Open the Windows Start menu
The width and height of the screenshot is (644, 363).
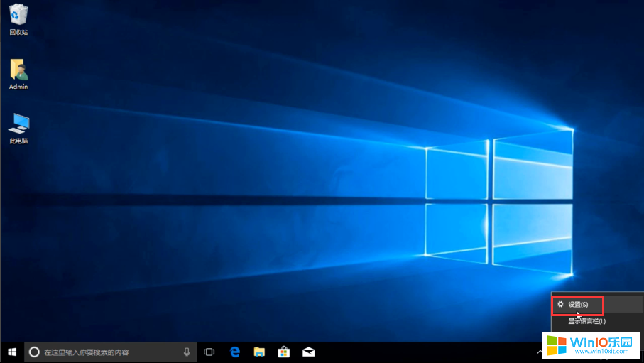pos(12,352)
